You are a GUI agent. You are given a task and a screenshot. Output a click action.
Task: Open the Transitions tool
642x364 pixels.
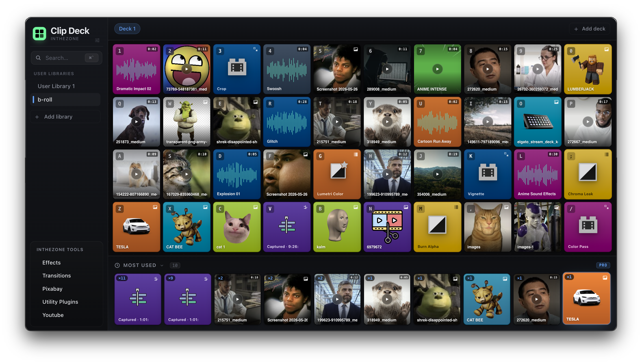pos(56,275)
